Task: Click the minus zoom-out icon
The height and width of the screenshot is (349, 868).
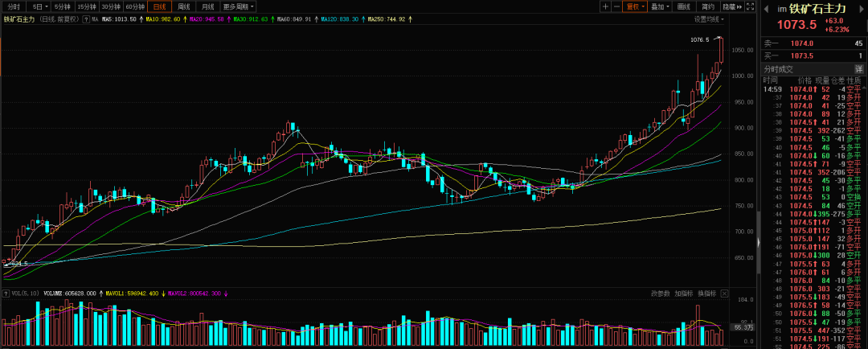Action: click(616, 6)
